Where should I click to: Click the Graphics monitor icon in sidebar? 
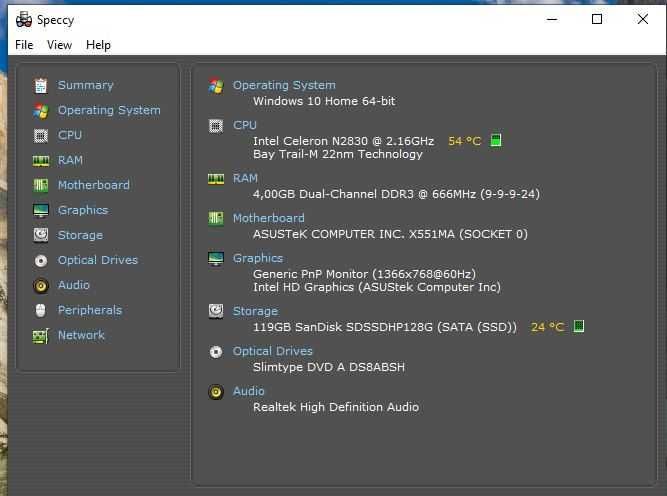pos(41,211)
